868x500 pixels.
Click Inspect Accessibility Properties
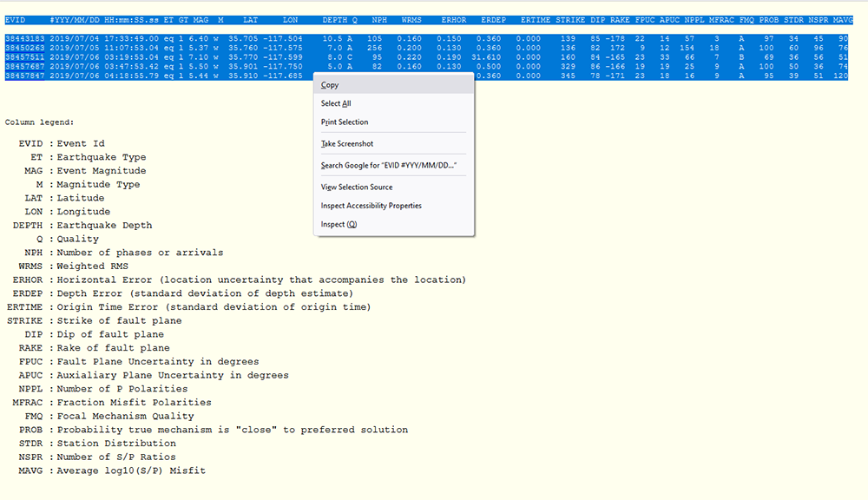pyautogui.click(x=372, y=206)
